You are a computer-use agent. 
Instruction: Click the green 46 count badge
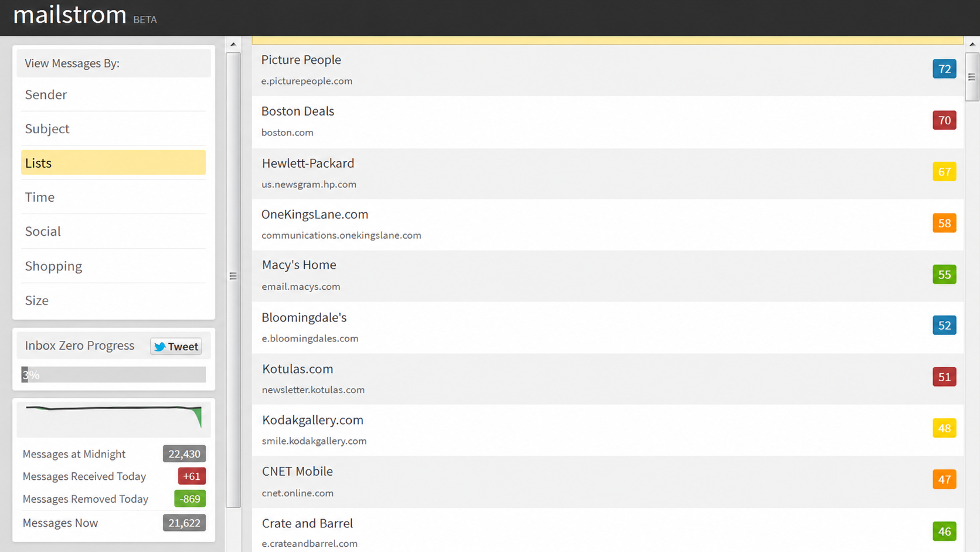point(944,531)
